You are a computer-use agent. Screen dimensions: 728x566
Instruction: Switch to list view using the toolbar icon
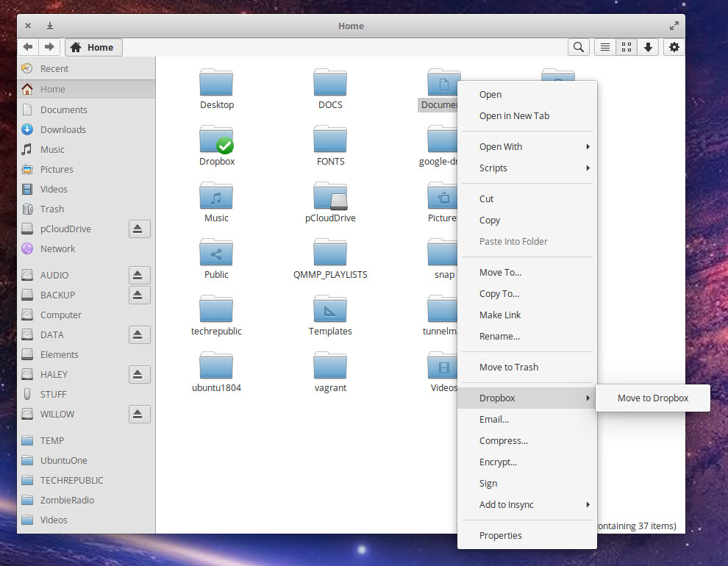[604, 46]
